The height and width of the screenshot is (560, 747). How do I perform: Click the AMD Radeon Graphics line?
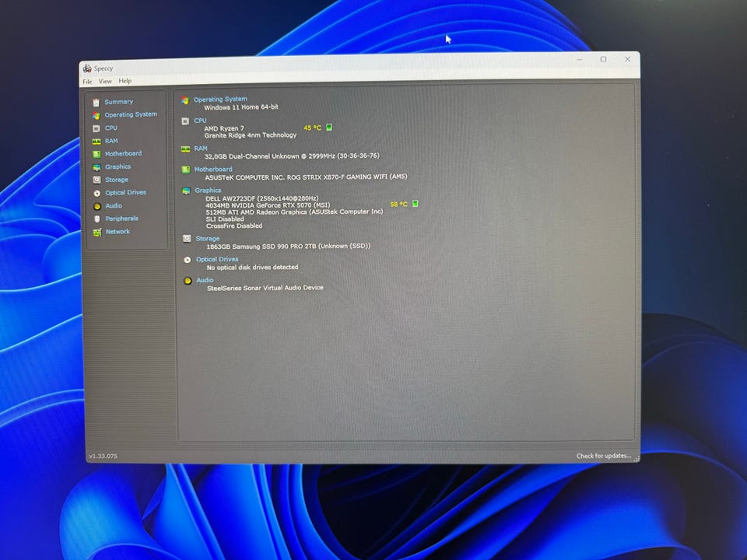[x=294, y=212]
